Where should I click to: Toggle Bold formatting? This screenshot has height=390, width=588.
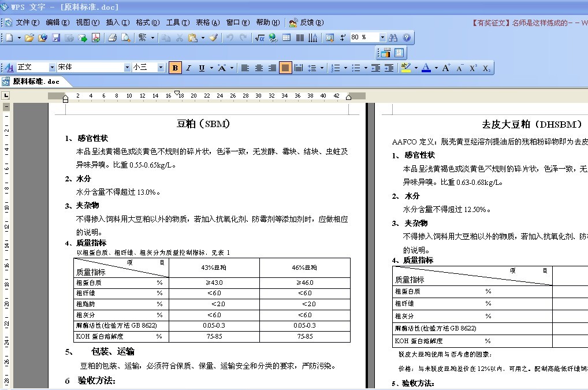point(175,68)
